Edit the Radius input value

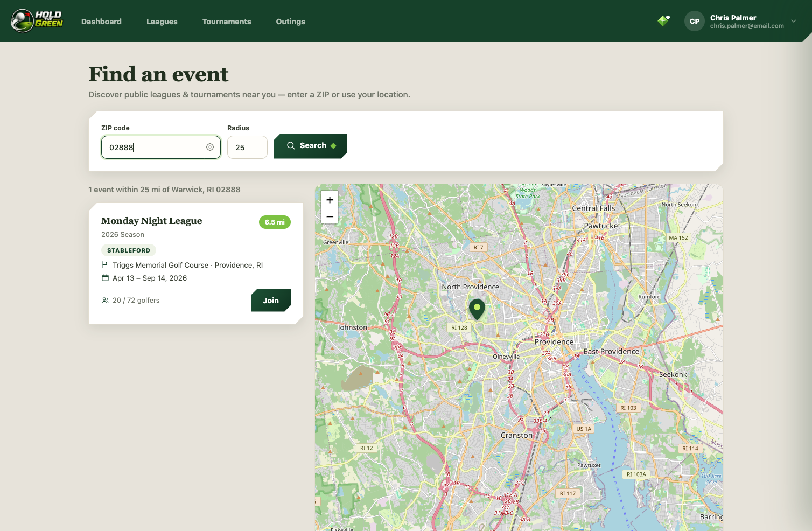247,148
